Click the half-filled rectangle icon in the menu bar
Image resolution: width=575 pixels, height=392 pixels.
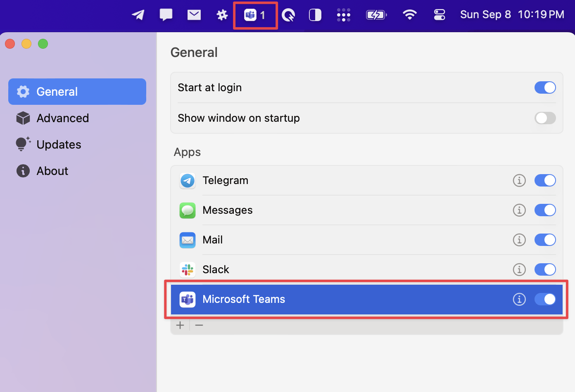click(x=315, y=15)
